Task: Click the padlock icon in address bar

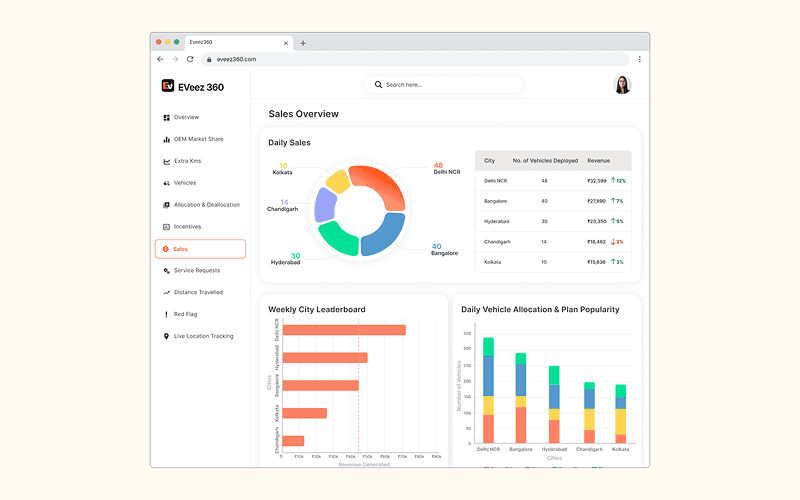Action: 209,60
